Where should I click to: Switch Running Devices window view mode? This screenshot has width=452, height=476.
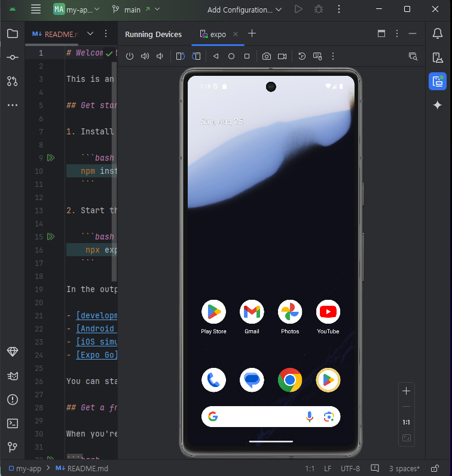[381, 33]
